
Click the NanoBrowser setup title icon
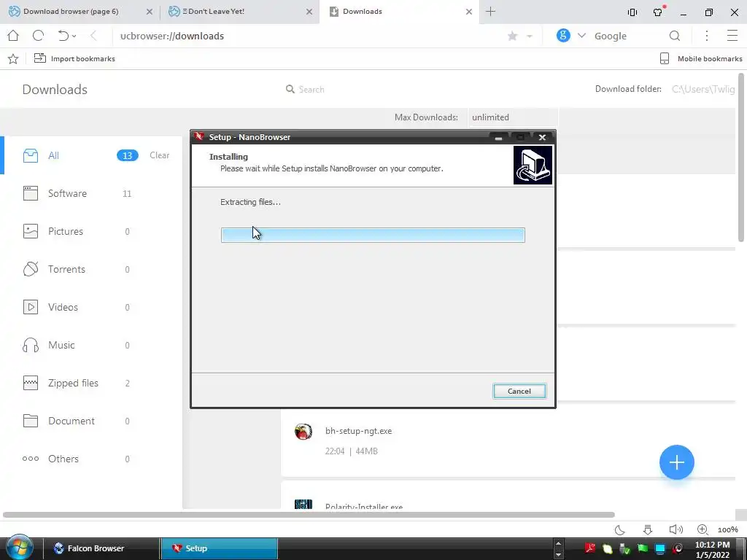tap(199, 136)
